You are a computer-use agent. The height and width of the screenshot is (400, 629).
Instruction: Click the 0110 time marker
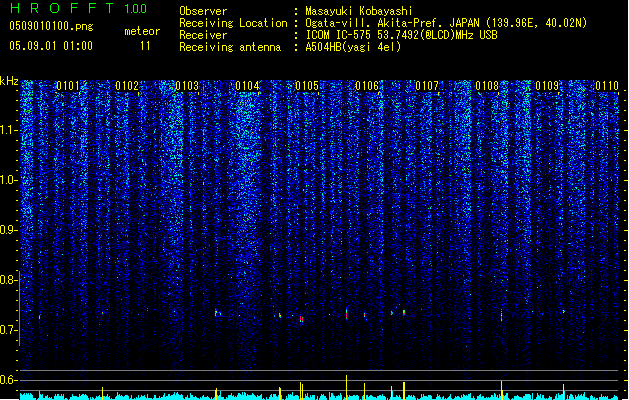point(607,86)
